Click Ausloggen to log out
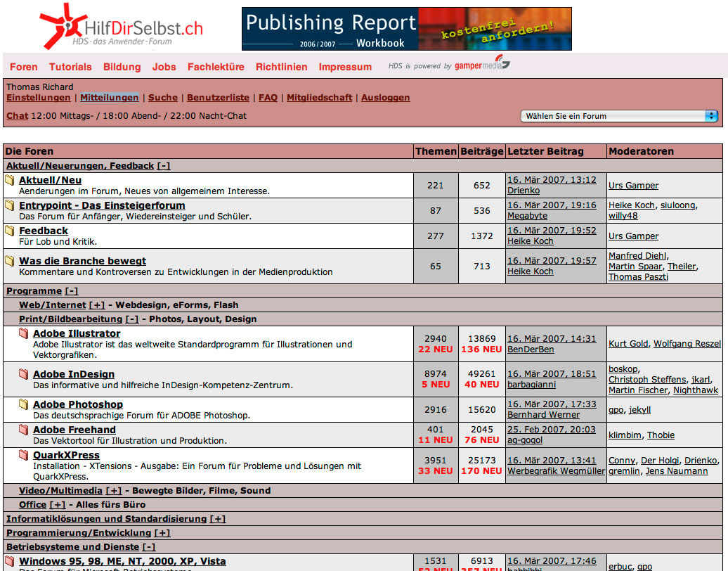Screen dimensions: 728x571 [385, 98]
